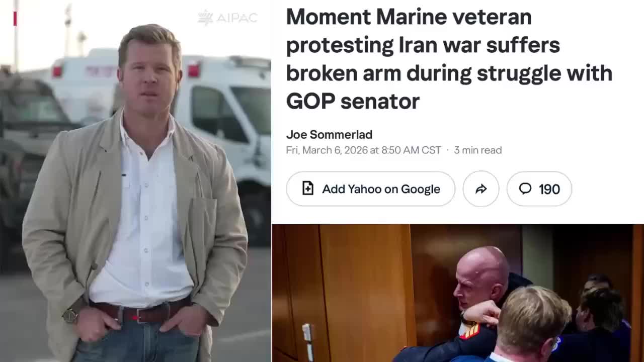Select the Add Yahoo on Google button
This screenshot has height=362, width=644.
coord(371,189)
